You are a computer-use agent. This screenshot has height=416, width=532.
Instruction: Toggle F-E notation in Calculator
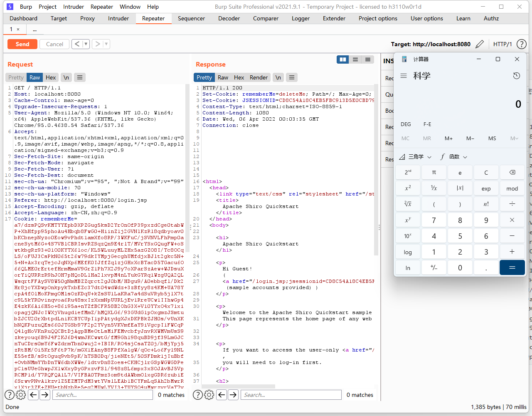[427, 124]
